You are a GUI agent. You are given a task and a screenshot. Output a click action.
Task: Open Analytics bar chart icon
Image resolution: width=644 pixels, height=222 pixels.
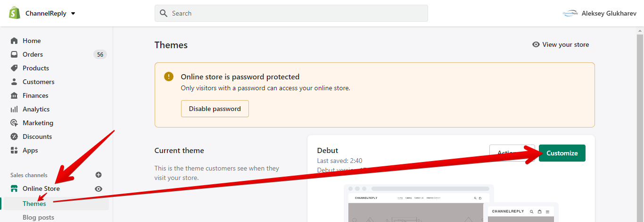(14, 109)
